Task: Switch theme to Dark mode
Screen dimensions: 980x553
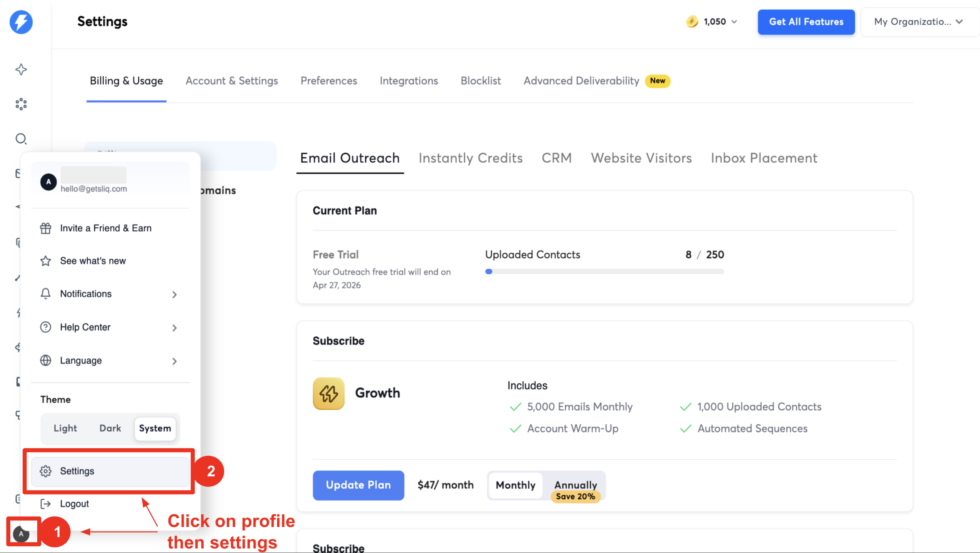Action: point(110,428)
